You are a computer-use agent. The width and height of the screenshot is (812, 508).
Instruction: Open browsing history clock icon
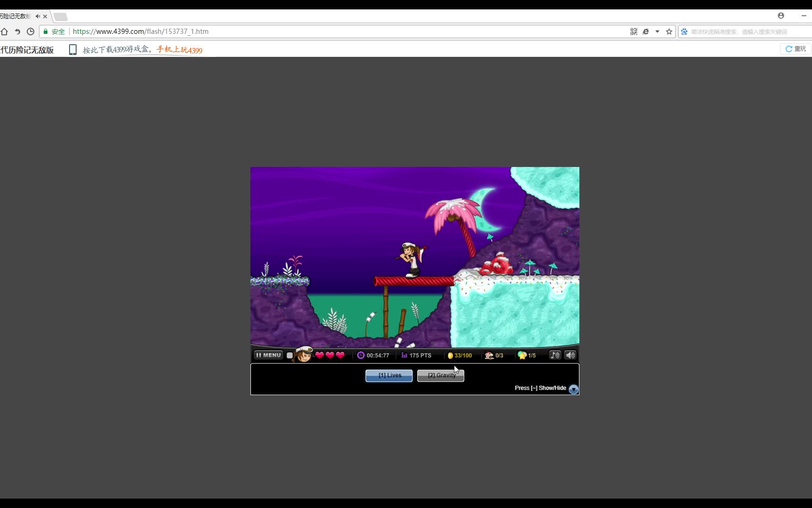(31, 32)
